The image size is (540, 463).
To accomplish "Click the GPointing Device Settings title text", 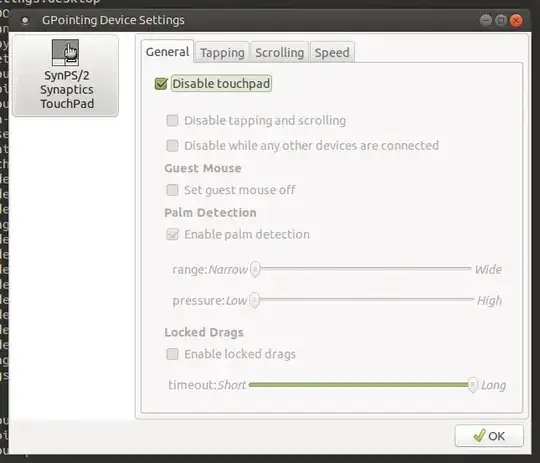I will click(113, 20).
